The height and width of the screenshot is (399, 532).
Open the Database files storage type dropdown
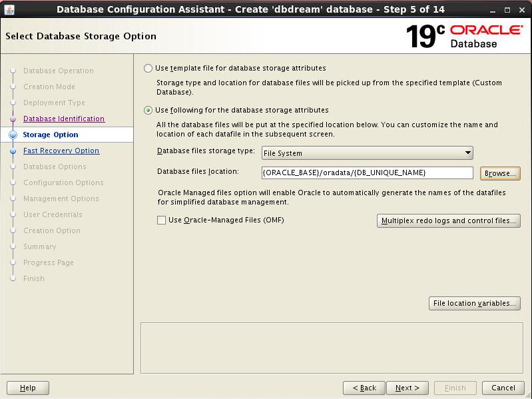367,153
